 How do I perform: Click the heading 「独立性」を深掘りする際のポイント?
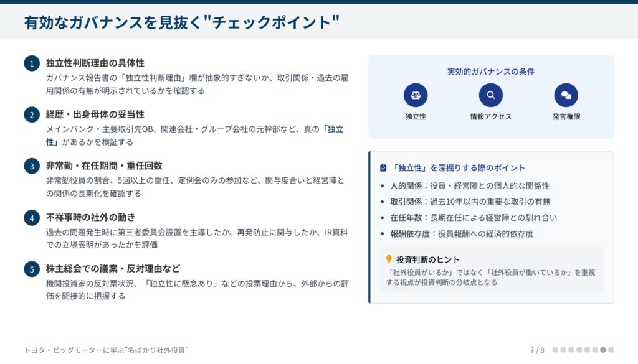coord(458,168)
